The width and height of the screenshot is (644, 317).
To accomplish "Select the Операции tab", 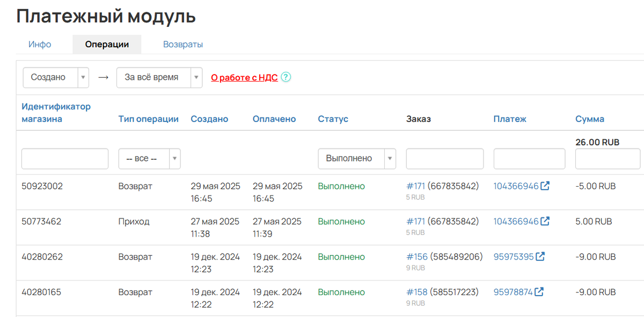I will 107,45.
